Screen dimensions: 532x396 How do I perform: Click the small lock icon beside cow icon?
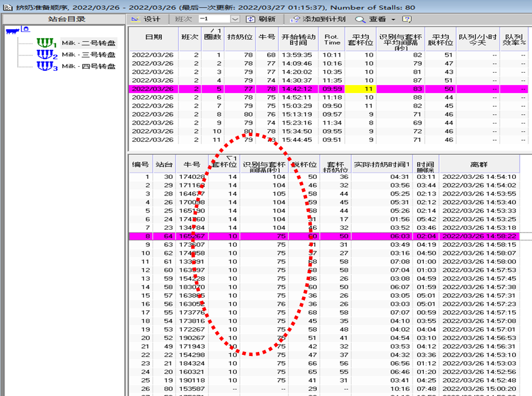point(26,29)
